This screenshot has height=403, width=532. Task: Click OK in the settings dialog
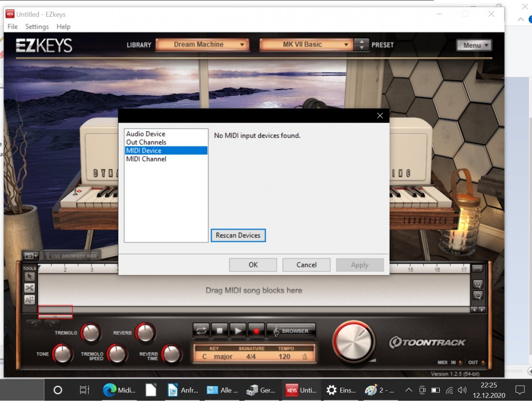253,265
